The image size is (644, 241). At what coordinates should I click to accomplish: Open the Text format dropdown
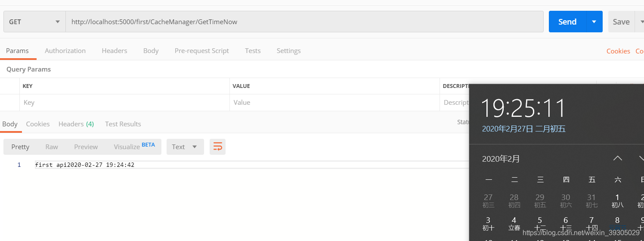(x=185, y=147)
